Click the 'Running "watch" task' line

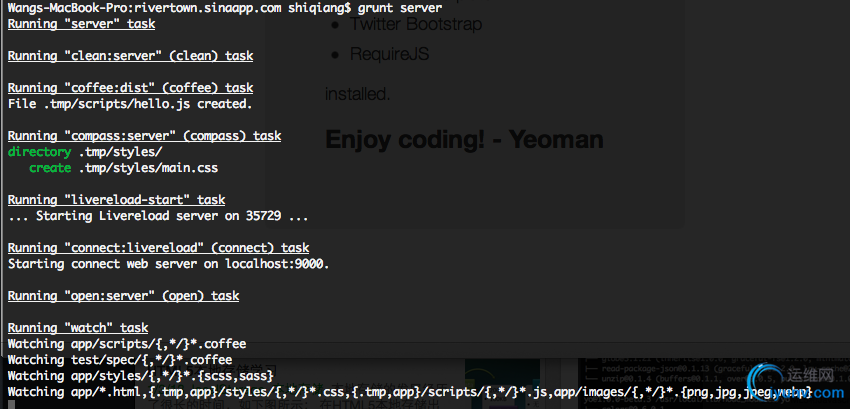[x=78, y=328]
